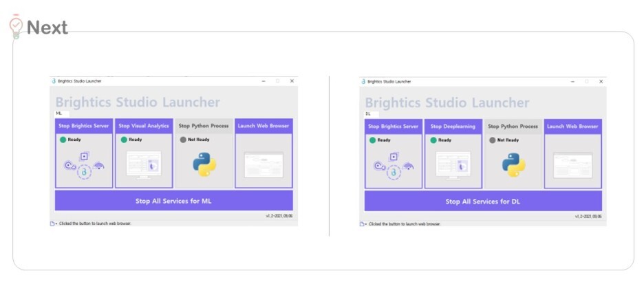The image size is (644, 282).
Task: Click Stop All Services for ML
Action: click(174, 201)
